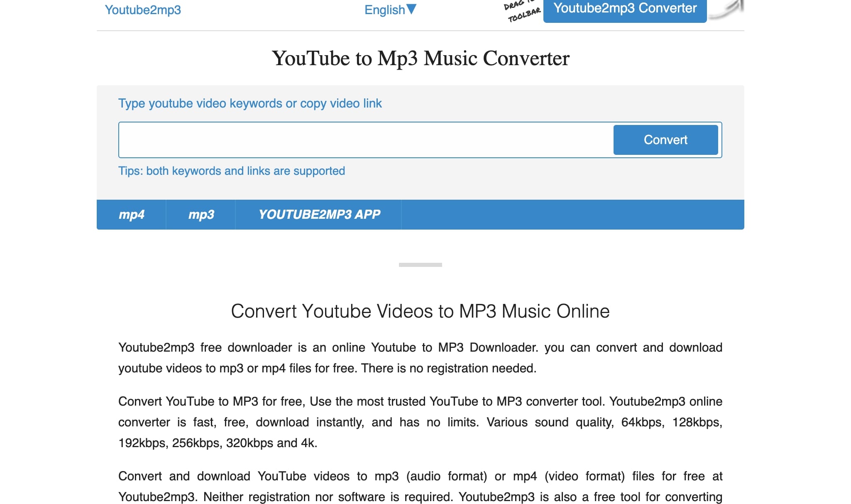Open the Youtube2mp3 home link
851x504 pixels.
coord(143,10)
